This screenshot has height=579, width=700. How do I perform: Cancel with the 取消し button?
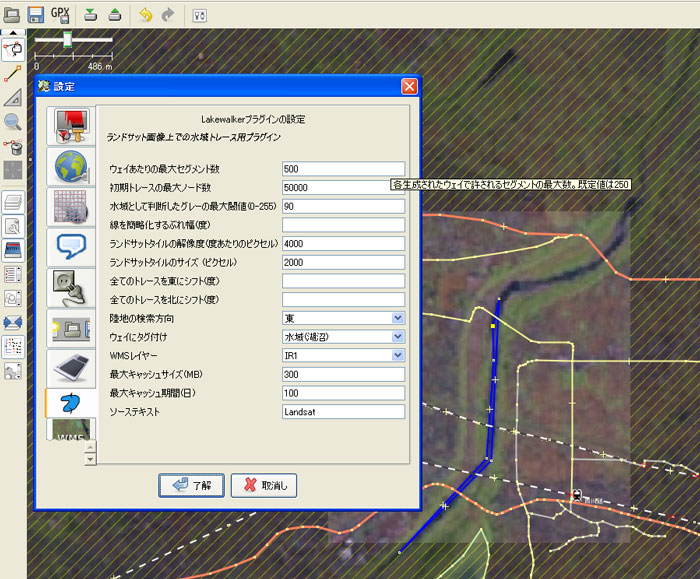(264, 485)
